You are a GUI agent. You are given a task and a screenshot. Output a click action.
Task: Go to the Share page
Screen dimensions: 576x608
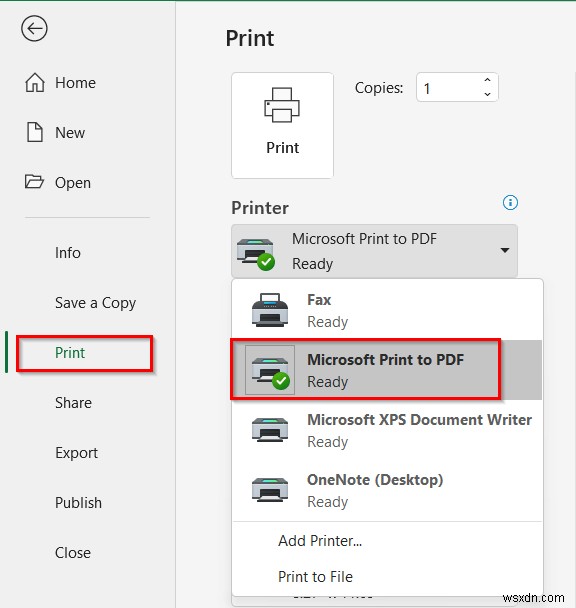(x=73, y=403)
